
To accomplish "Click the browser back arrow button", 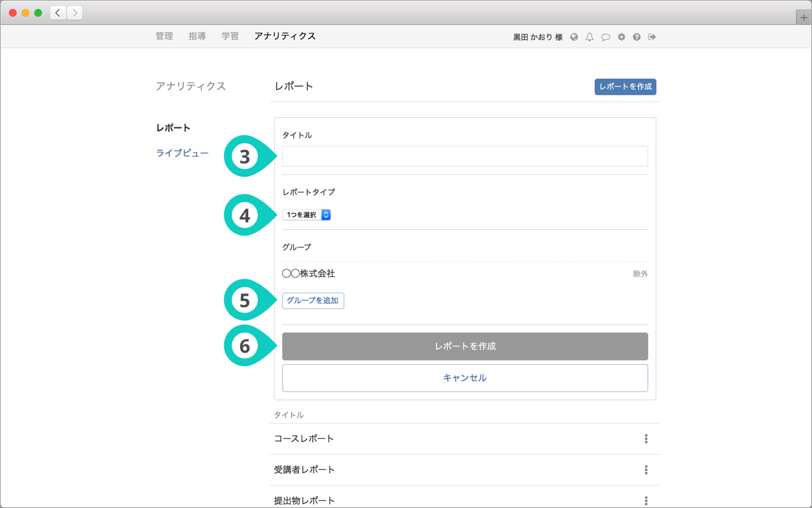I will point(58,13).
